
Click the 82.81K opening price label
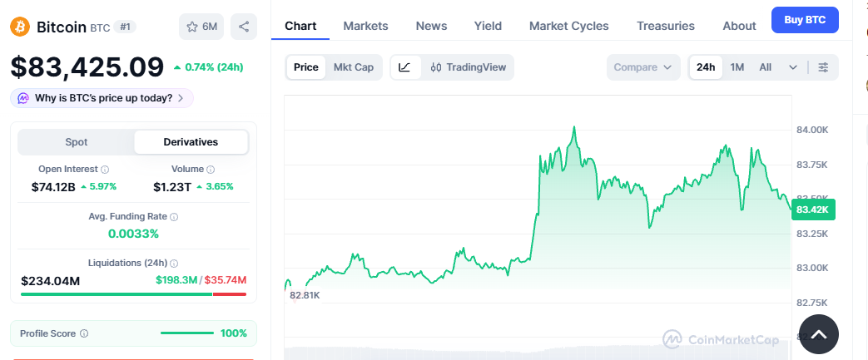(305, 295)
